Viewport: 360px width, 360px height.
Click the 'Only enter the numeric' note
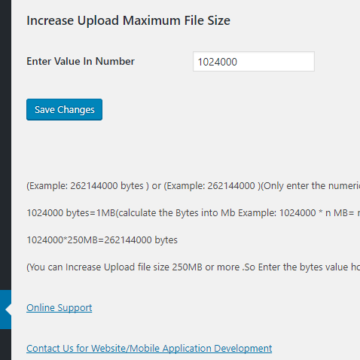tap(311, 186)
